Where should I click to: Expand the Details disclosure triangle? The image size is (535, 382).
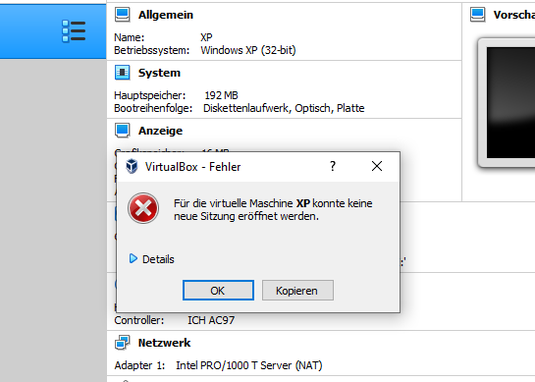(x=133, y=259)
